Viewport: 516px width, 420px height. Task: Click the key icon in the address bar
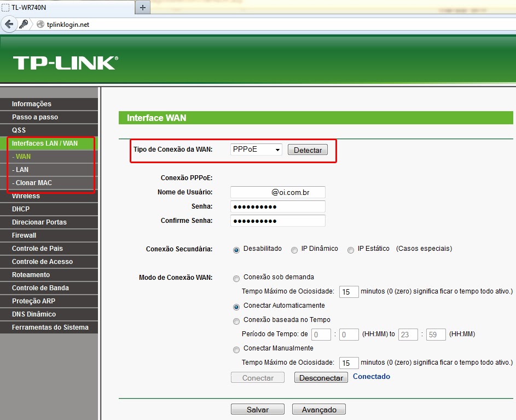(x=25, y=24)
